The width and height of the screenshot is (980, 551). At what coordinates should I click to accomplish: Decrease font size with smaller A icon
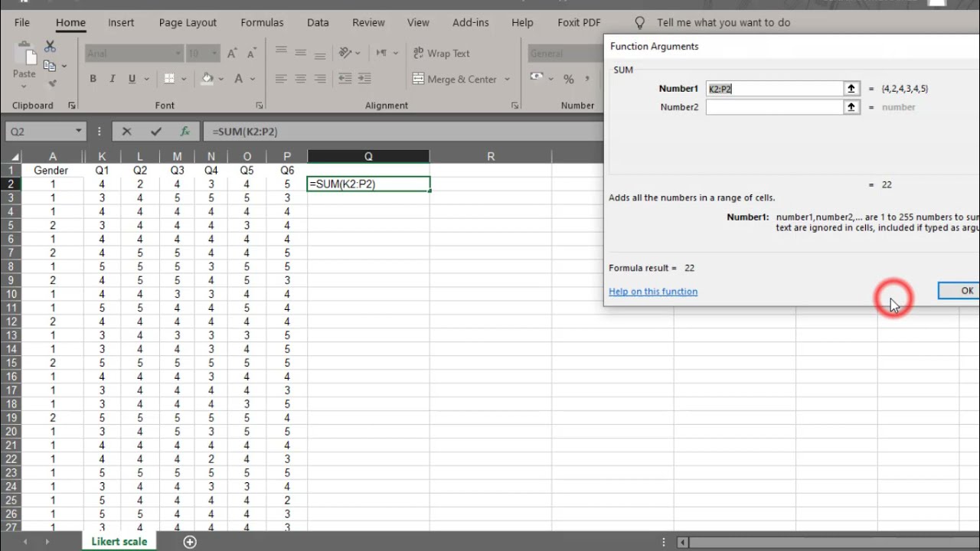250,54
